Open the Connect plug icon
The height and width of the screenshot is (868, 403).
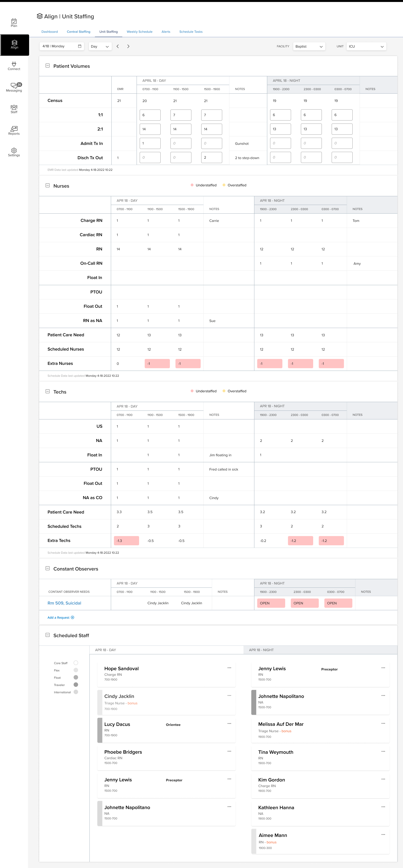[14, 66]
